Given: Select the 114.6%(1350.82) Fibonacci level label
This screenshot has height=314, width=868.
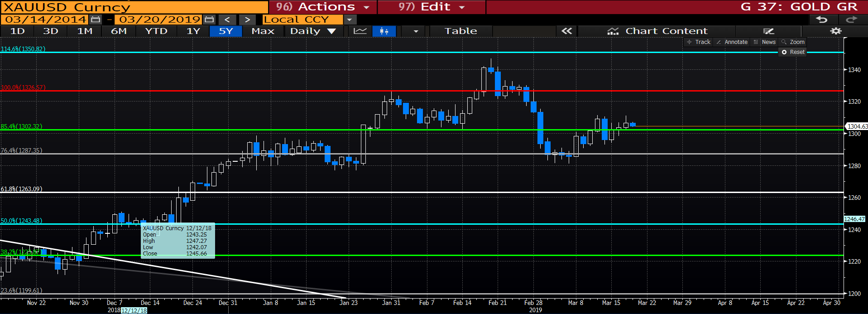Looking at the screenshot, I should click(23, 49).
